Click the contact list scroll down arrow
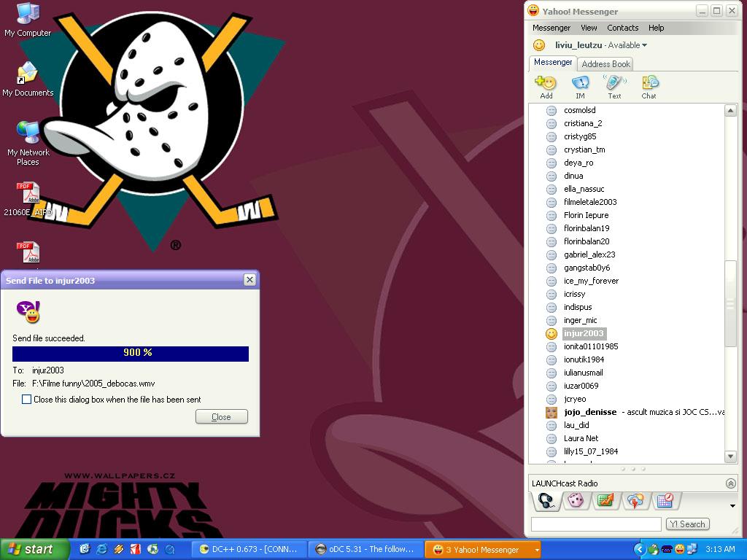Image resolution: width=747 pixels, height=560 pixels. [730, 456]
